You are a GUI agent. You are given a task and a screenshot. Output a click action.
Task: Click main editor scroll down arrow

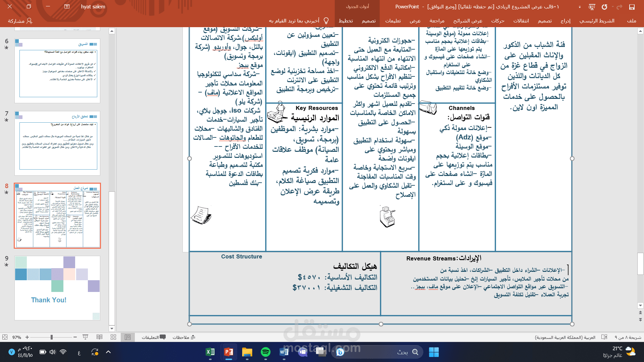tap(640, 305)
